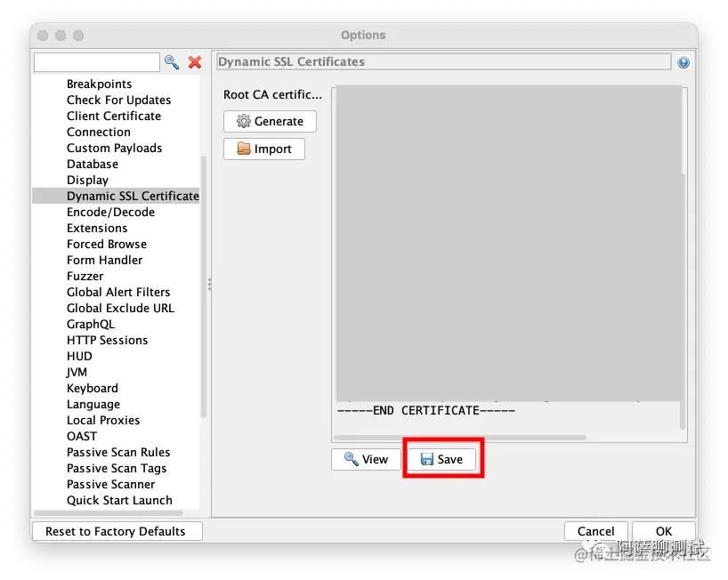
Task: Select Form Handler entry
Action: click(x=104, y=261)
